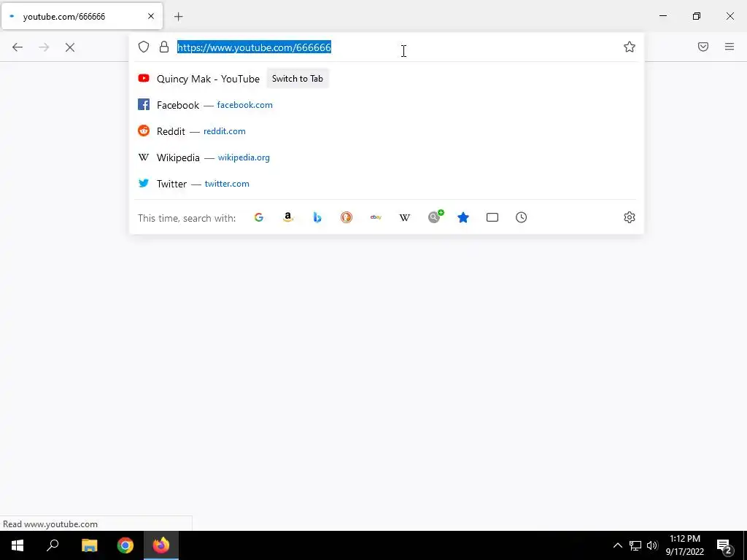Open File Explorer from taskbar
Screen dimensions: 747x560
click(89, 545)
